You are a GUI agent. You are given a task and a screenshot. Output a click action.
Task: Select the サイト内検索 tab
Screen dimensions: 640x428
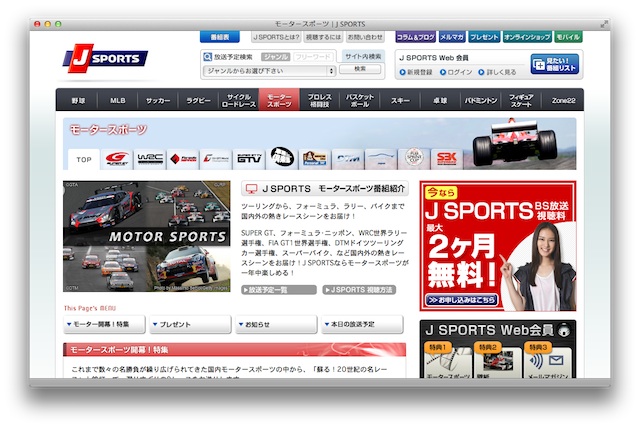[x=363, y=56]
